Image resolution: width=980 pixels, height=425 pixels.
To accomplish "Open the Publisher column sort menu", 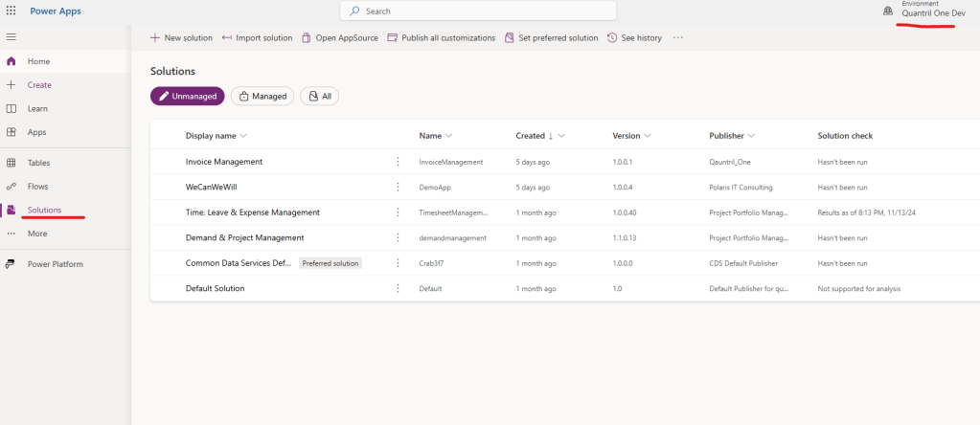I will [x=751, y=136].
